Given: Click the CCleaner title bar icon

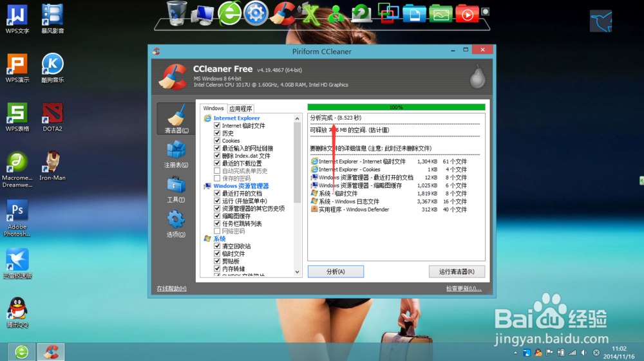Looking at the screenshot, I should tap(156, 51).
